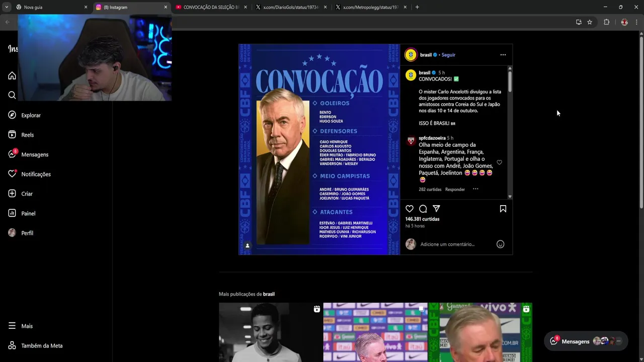Share the post with paper plane icon
This screenshot has height=362, width=644.
click(436, 209)
